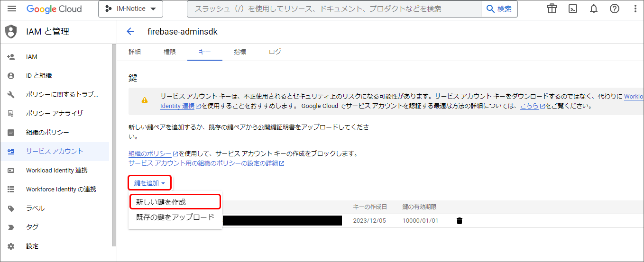644x262 pixels.
Task: Click the キーの作成日 column header
Action: pyautogui.click(x=370, y=207)
